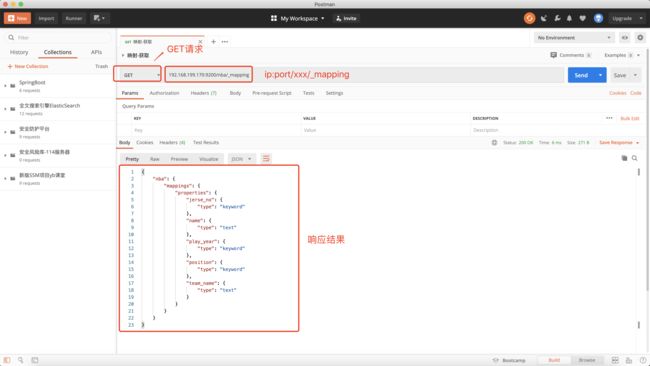Click the blue Send button
650x366 pixels.
pos(581,75)
